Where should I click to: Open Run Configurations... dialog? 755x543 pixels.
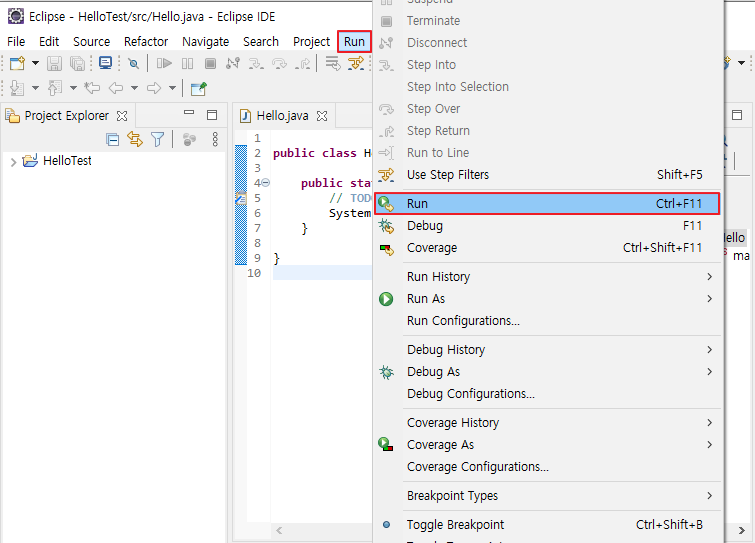pyautogui.click(x=547, y=321)
